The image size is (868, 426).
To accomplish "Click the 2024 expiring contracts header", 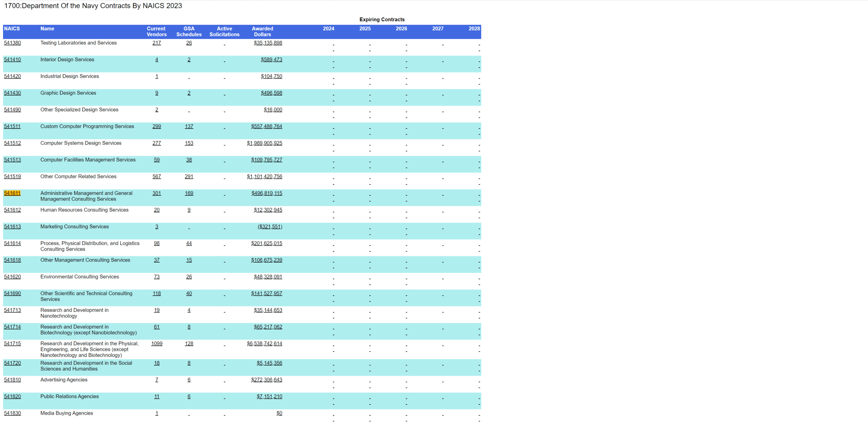I will click(x=329, y=29).
